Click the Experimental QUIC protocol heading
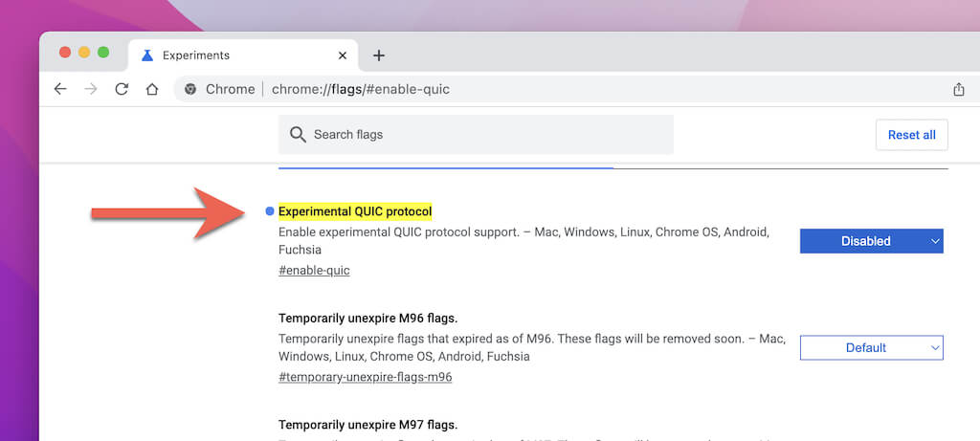This screenshot has height=441, width=980. [x=355, y=211]
